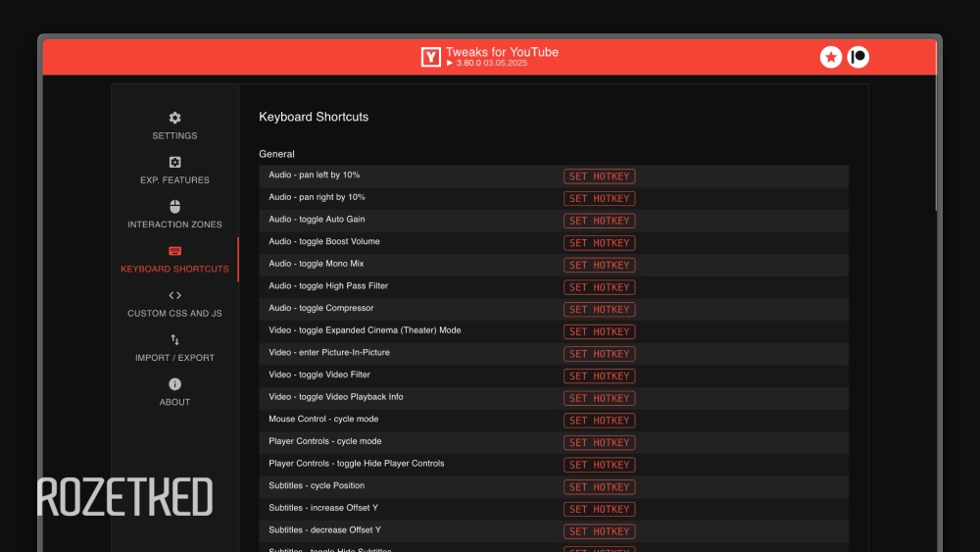Switch to the About tab label
The height and width of the screenshot is (552, 980).
point(174,402)
